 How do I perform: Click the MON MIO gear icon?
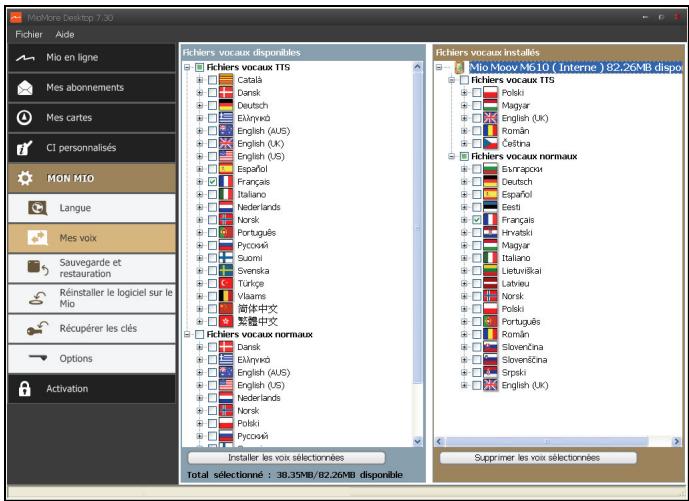(x=25, y=178)
